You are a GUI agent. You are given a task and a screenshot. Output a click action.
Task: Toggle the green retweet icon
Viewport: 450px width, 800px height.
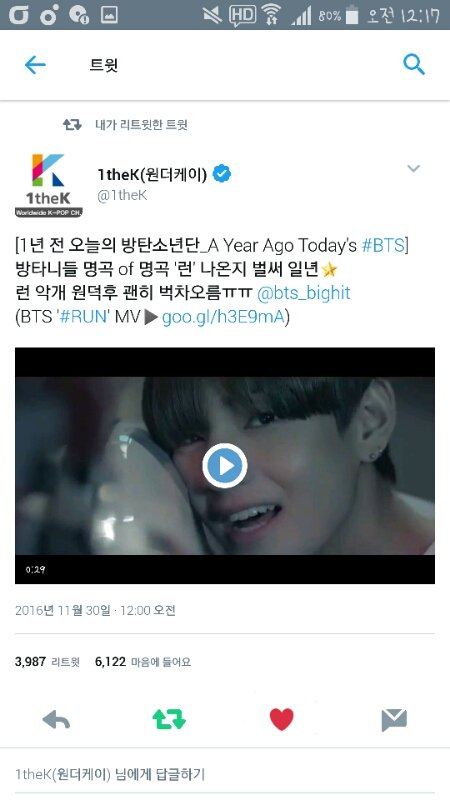(169, 720)
